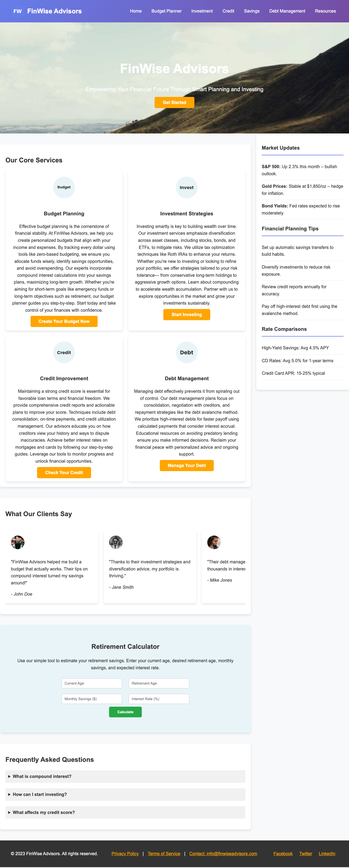
Task: Click John Doe's avatar photo
Action: pos(17,542)
